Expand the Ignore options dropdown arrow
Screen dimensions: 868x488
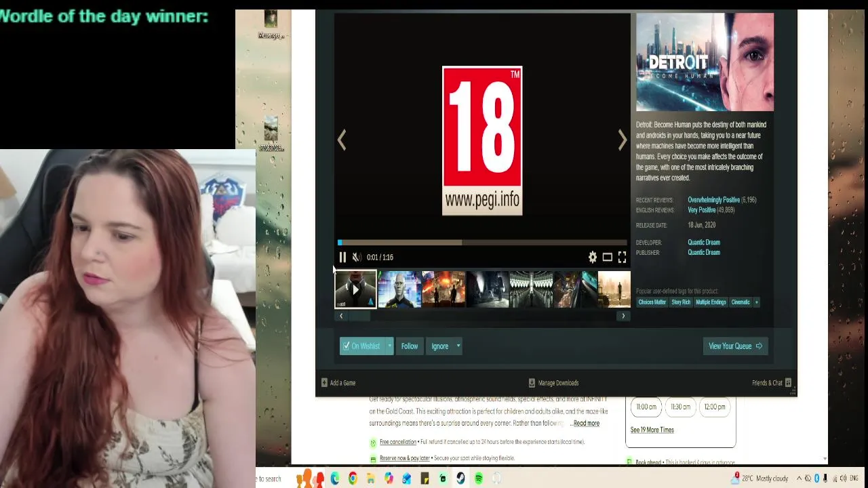pos(458,346)
